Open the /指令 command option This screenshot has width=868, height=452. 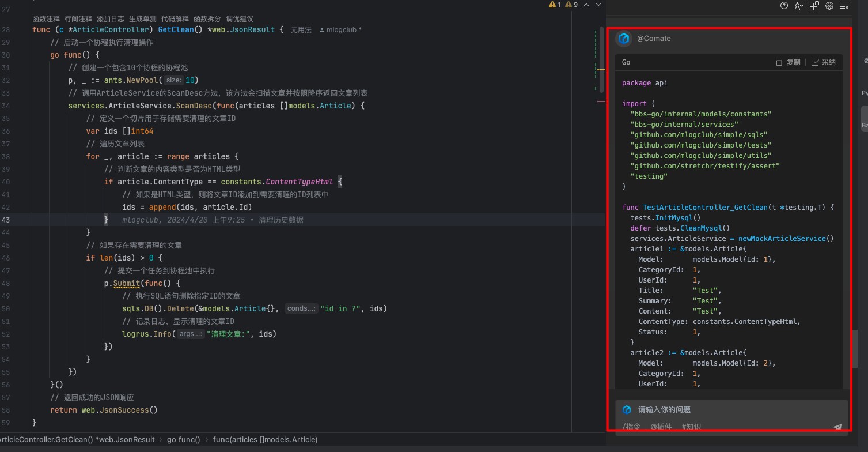[x=632, y=427]
